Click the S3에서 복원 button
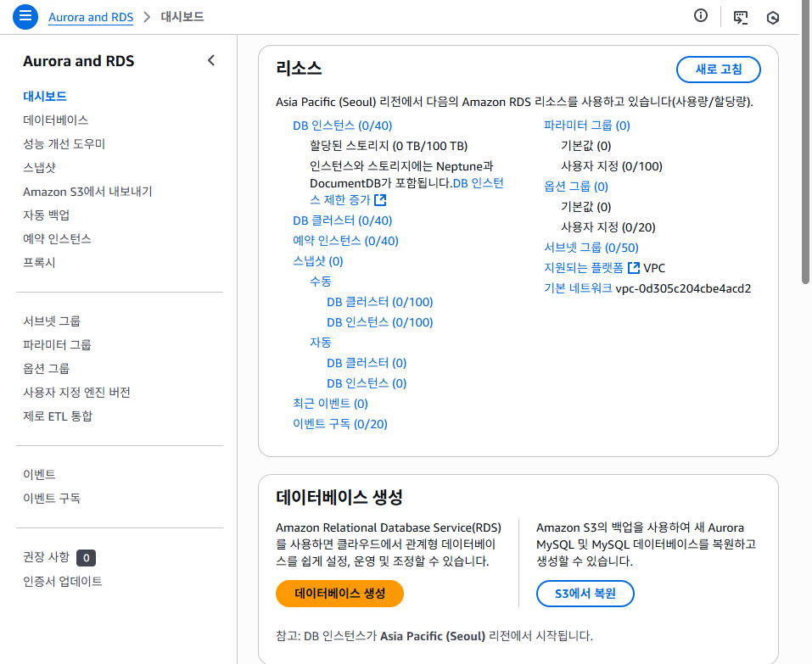 click(585, 594)
